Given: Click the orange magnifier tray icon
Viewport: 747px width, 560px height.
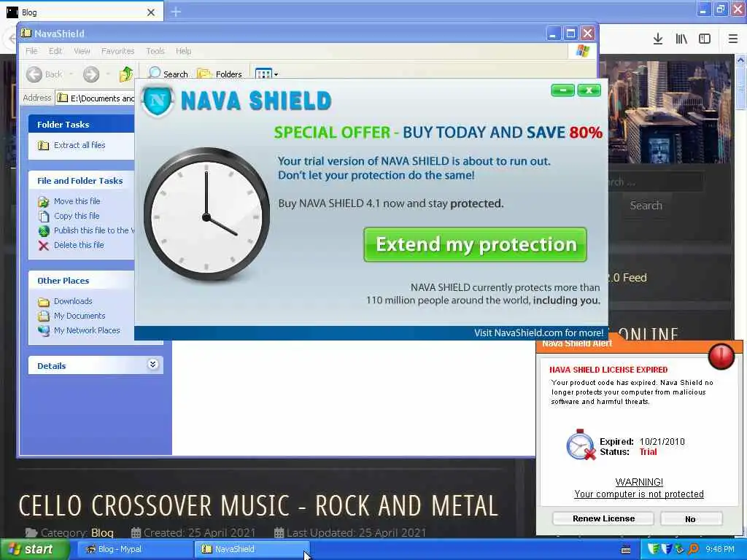Looking at the screenshot, I should pos(693,549).
